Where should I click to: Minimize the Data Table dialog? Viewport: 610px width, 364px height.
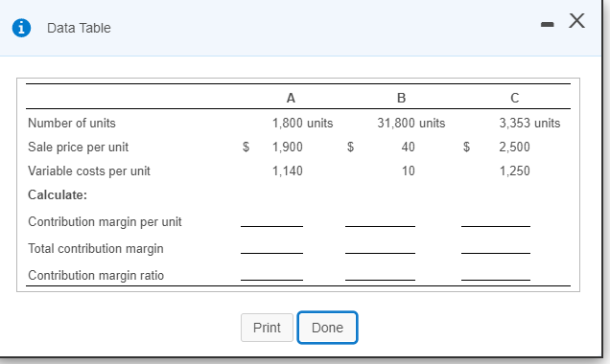pyautogui.click(x=548, y=25)
